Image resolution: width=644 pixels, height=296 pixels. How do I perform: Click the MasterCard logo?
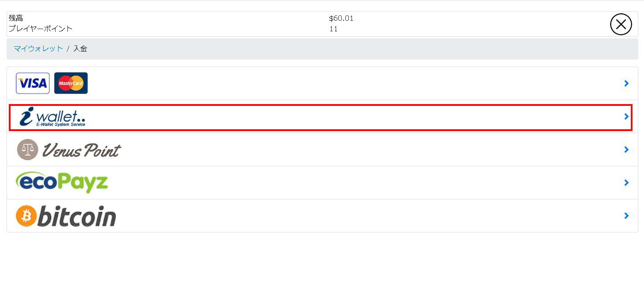(x=71, y=83)
